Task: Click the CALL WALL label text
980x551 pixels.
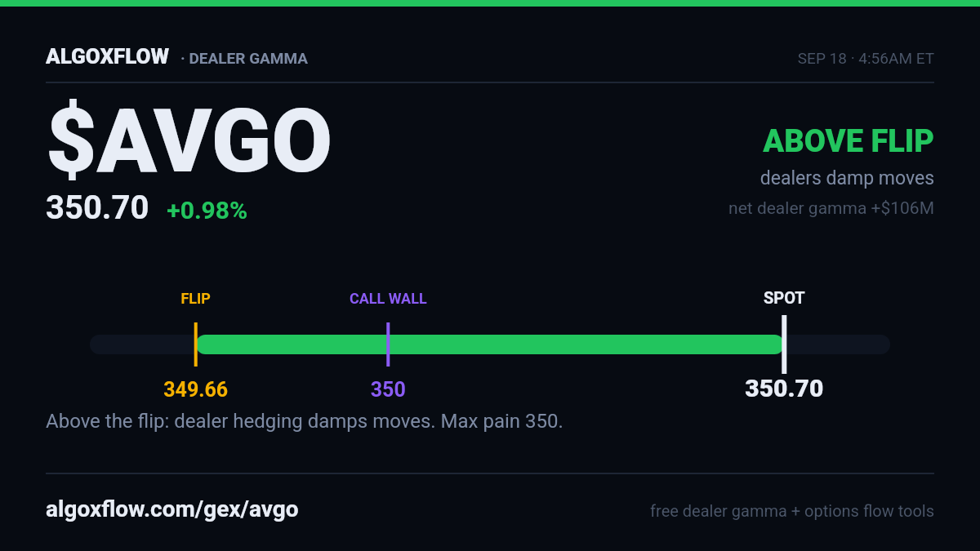Action: pos(388,299)
